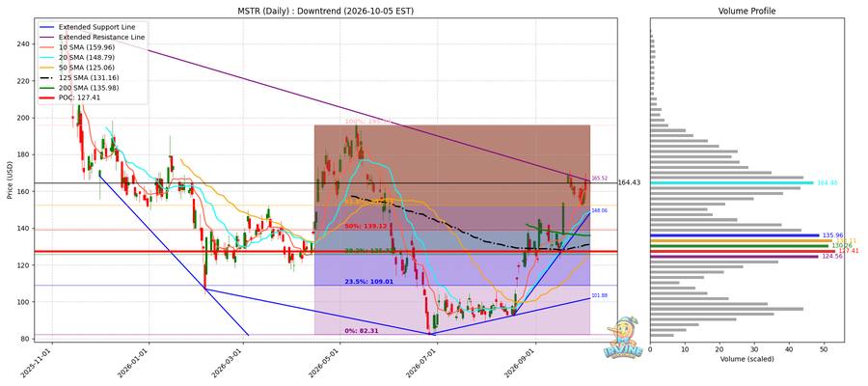Click the red POC volume bar
The height and width of the screenshot is (386, 868).
(x=743, y=251)
